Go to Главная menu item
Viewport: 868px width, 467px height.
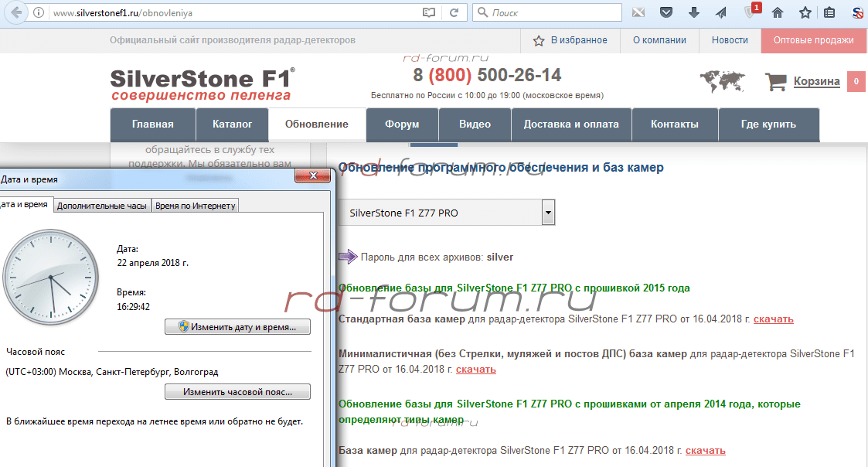[x=153, y=124]
